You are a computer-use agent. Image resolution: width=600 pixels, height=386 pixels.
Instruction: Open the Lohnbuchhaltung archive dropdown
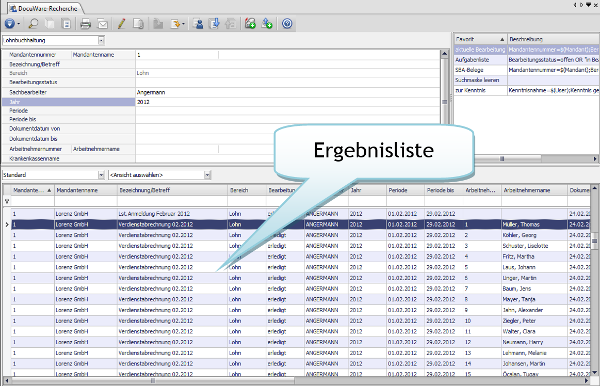101,40
